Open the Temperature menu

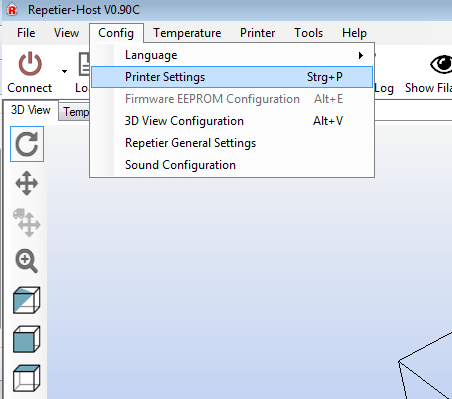point(187,33)
